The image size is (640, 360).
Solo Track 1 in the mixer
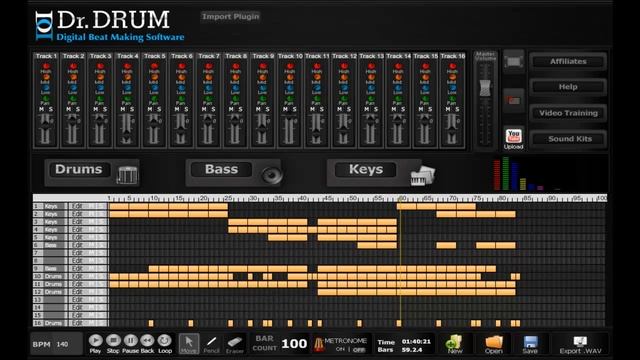(51, 109)
